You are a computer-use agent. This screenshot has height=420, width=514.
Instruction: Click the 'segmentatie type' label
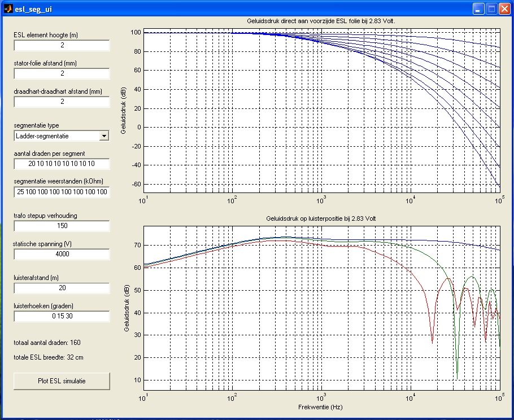pyautogui.click(x=36, y=125)
